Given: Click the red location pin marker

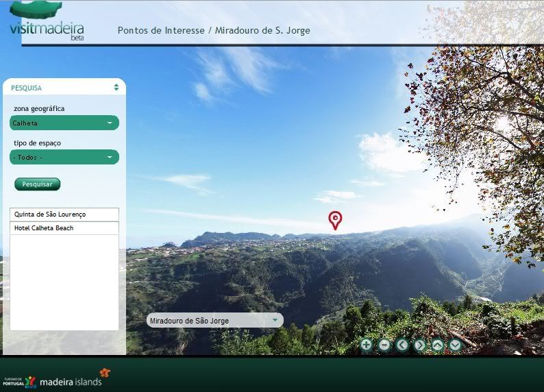Looking at the screenshot, I should (335, 220).
